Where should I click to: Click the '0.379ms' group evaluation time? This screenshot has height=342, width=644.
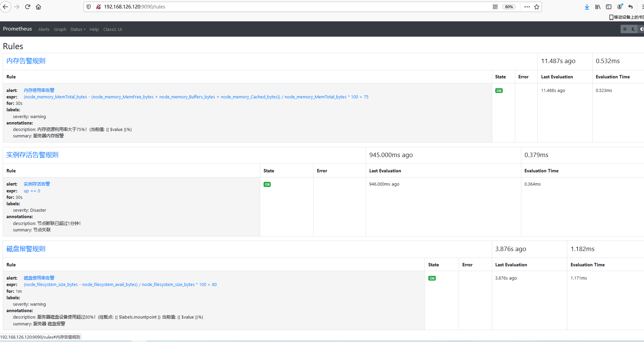[x=536, y=155]
